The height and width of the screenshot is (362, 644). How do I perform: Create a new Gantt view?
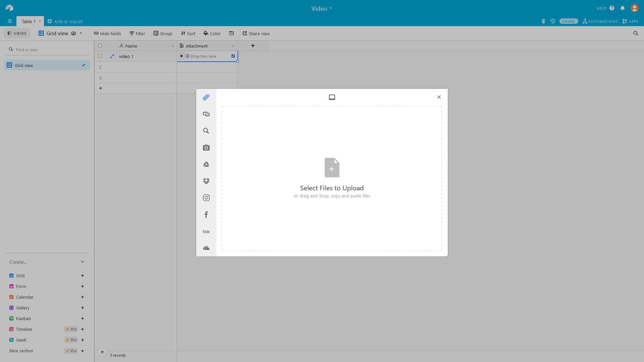(x=47, y=340)
